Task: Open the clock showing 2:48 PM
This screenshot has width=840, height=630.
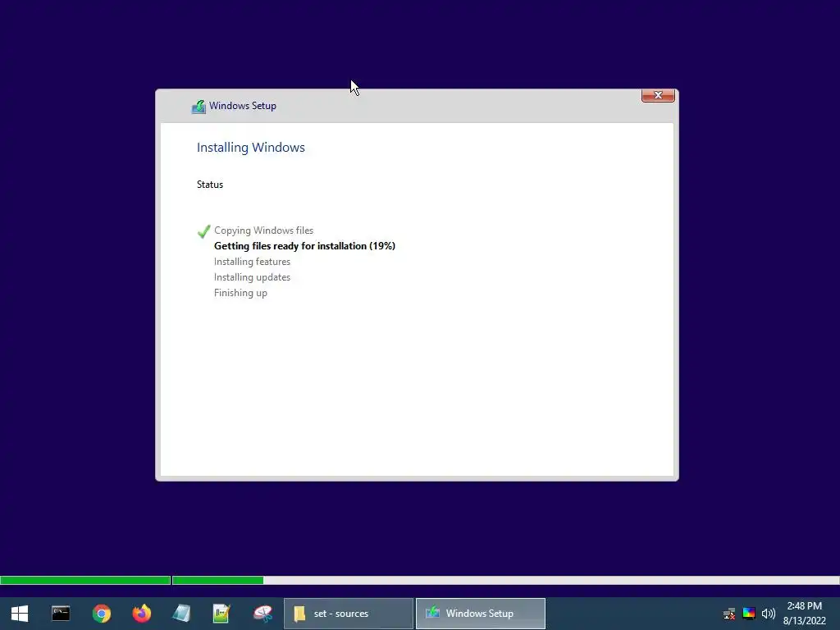Action: pyautogui.click(x=804, y=614)
